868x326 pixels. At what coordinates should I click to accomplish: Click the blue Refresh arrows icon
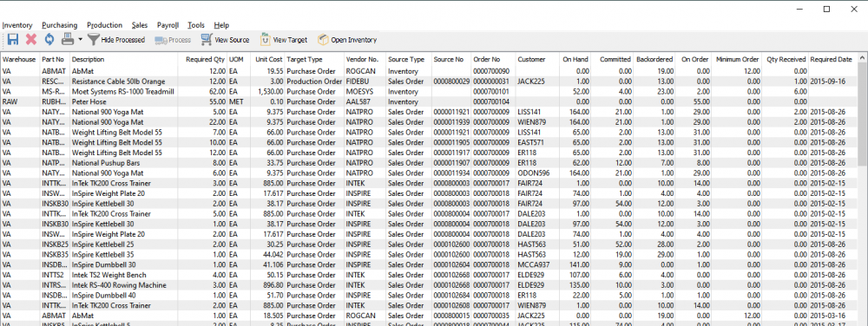pyautogui.click(x=49, y=39)
